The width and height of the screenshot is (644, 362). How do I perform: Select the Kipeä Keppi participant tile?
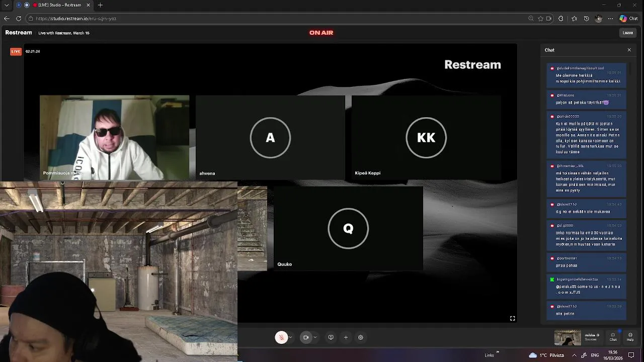426,137
